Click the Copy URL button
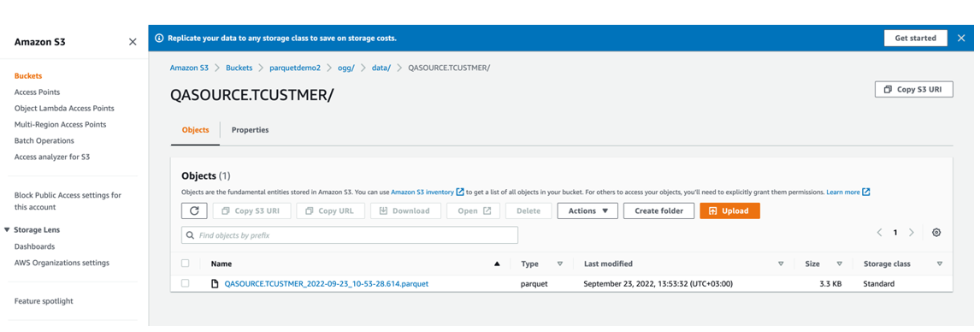980x332 pixels. 331,210
